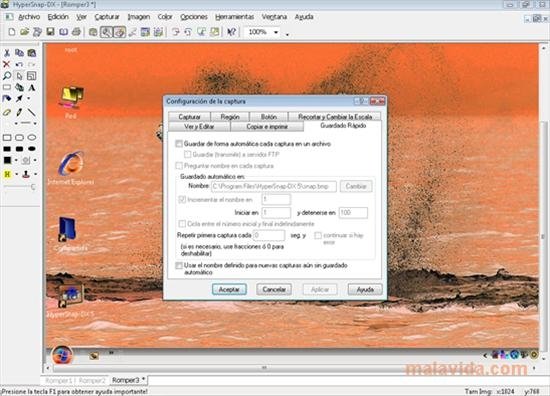Click the New document toolbar icon
Image resolution: width=550 pixels, height=396 pixels.
coord(12,32)
